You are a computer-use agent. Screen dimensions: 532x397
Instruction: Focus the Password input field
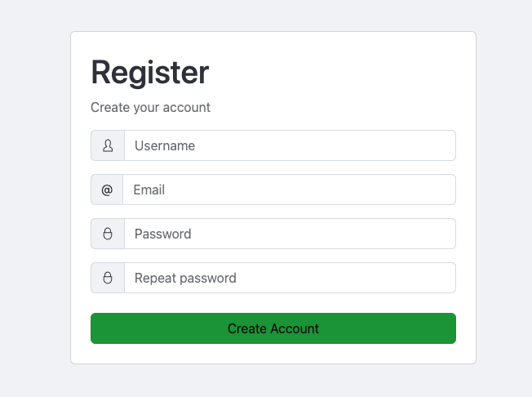[290, 234]
